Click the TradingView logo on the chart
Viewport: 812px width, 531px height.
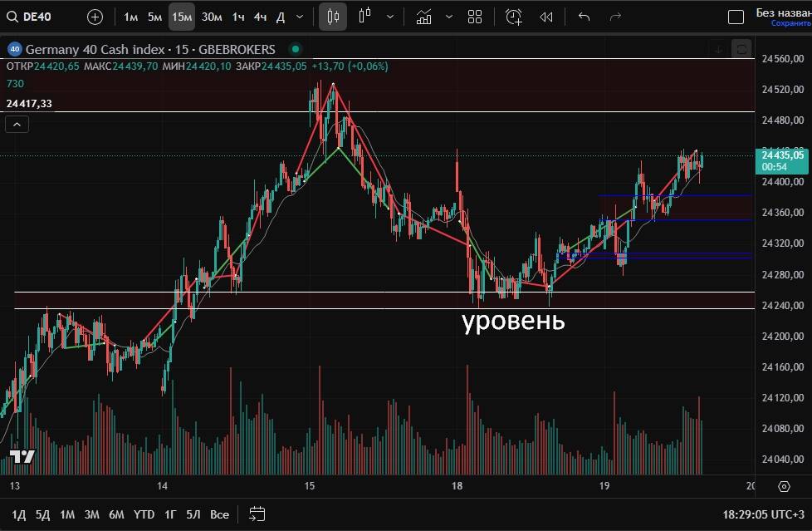[22, 456]
